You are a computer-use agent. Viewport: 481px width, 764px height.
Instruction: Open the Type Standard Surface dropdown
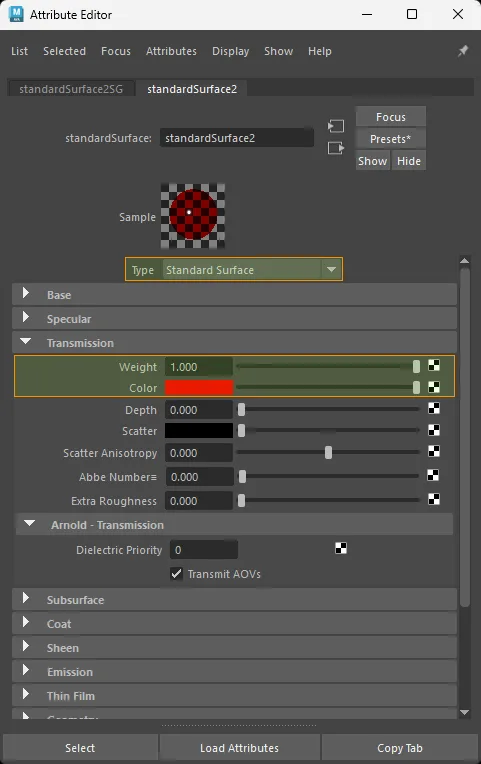tap(234, 269)
